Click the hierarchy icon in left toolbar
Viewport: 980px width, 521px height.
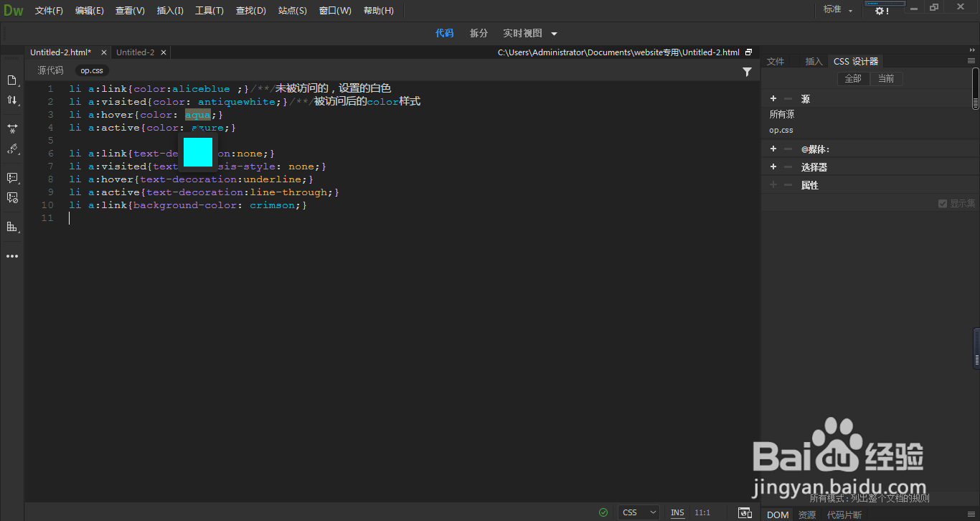tap(11, 226)
